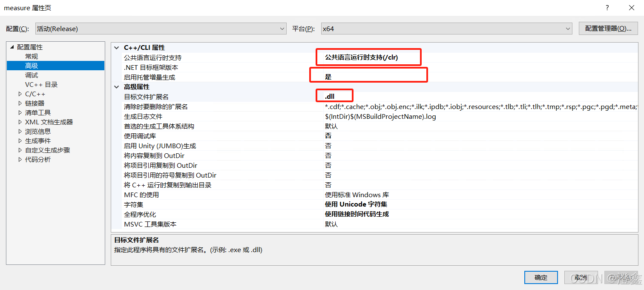Expand the 浏览信息 tree node
Image resolution: width=644 pixels, height=290 pixels.
[20, 131]
